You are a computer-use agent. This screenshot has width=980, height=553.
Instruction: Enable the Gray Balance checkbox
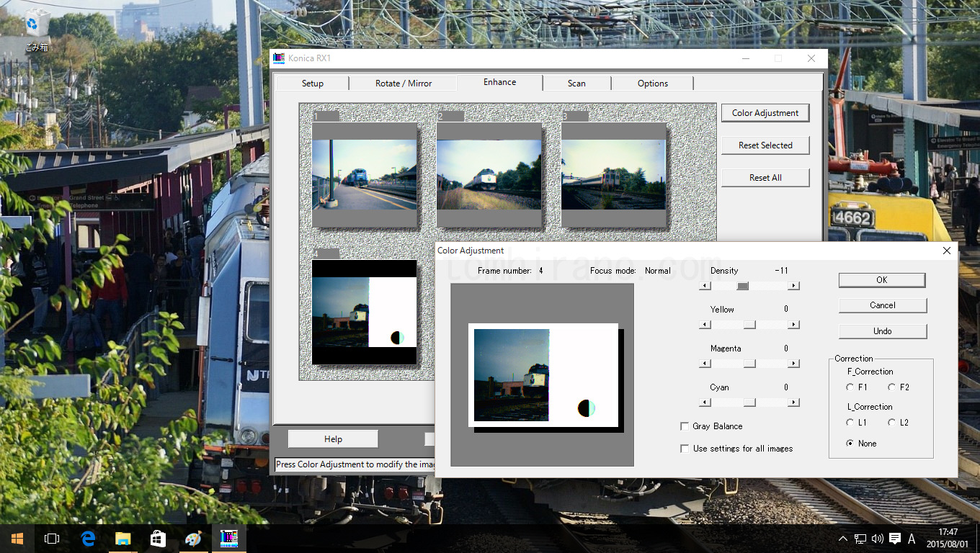(x=685, y=426)
